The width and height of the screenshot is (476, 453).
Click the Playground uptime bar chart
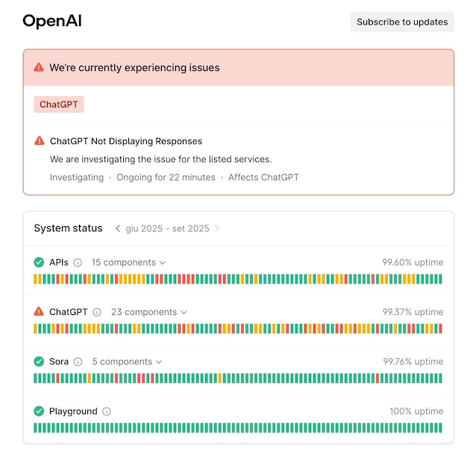[x=238, y=428]
